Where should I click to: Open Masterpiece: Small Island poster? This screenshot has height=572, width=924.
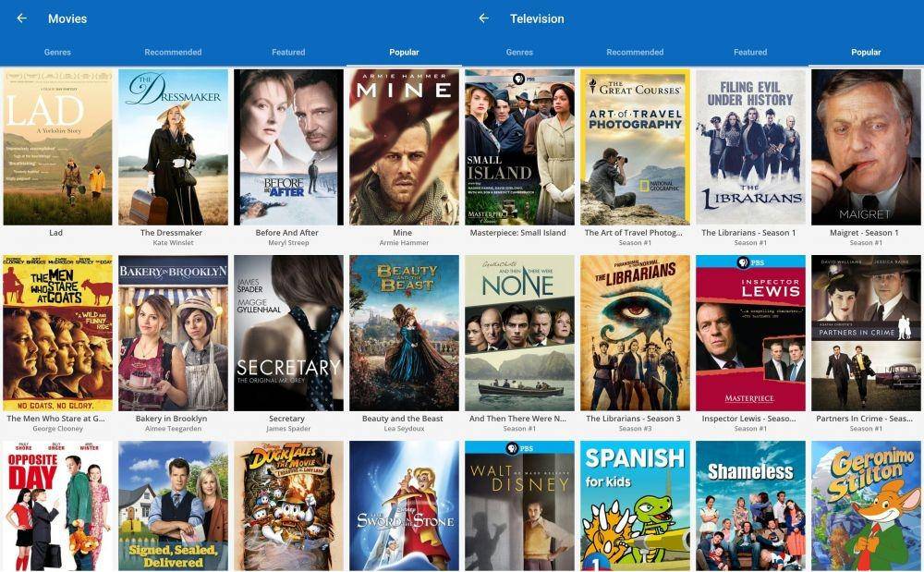519,147
